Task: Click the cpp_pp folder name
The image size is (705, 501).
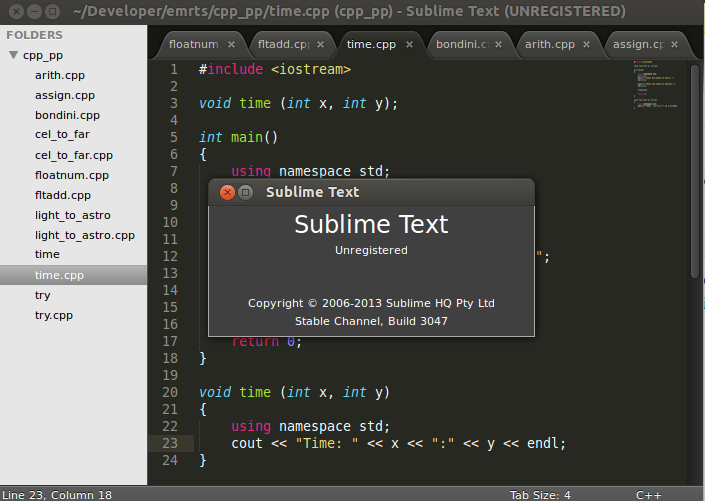Action: pos(43,55)
